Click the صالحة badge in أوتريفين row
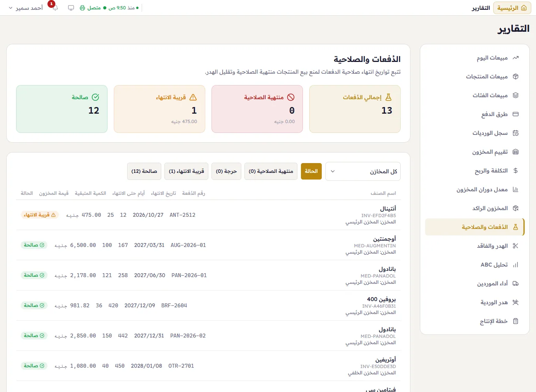The image size is (536, 392). [x=34, y=366]
